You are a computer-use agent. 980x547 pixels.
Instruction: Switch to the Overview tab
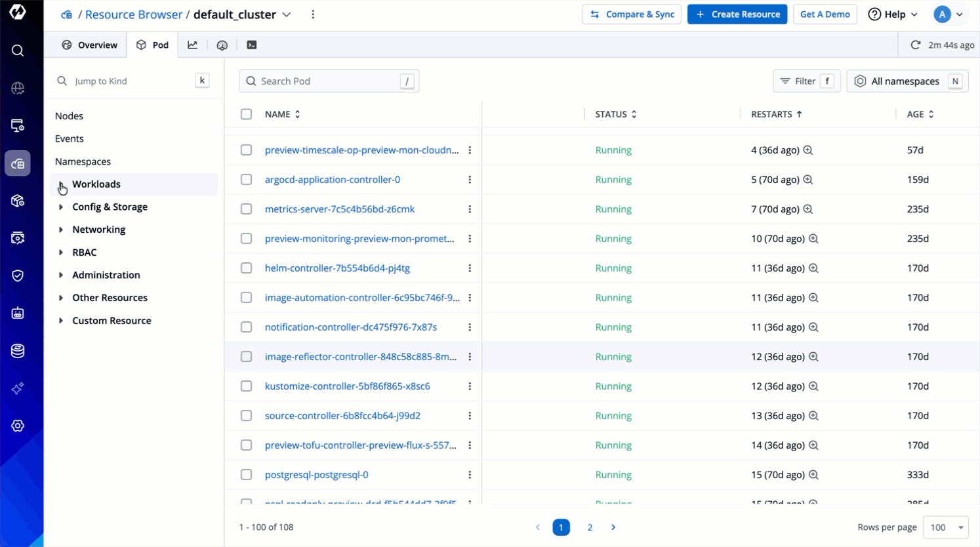(90, 45)
